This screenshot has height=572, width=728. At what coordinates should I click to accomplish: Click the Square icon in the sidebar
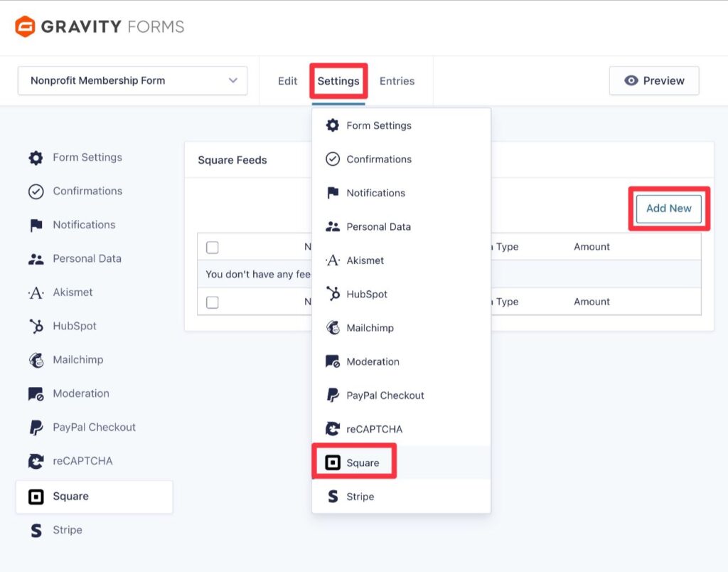(x=36, y=497)
